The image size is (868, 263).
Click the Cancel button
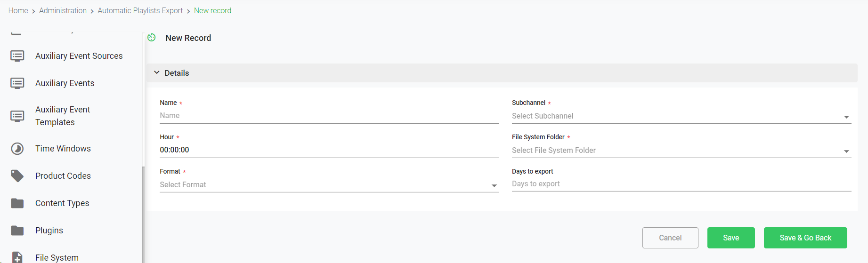coord(670,238)
